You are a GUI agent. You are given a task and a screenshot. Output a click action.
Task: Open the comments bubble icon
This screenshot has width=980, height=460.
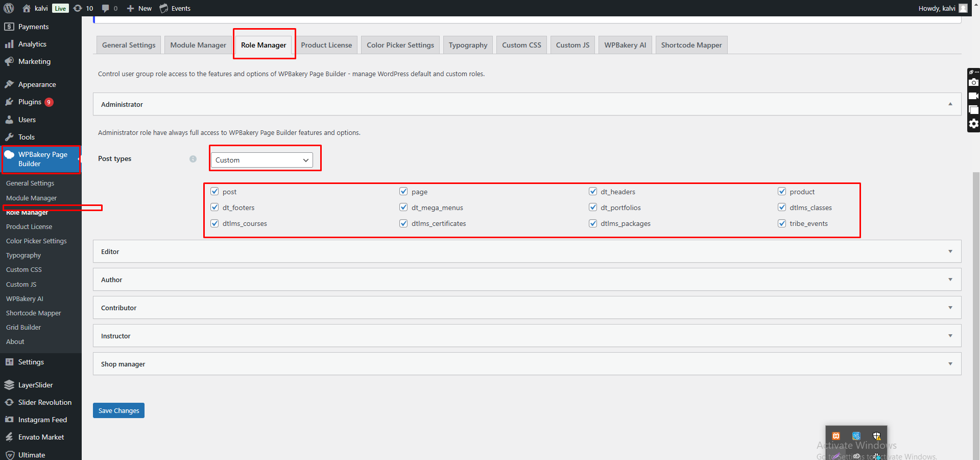106,8
